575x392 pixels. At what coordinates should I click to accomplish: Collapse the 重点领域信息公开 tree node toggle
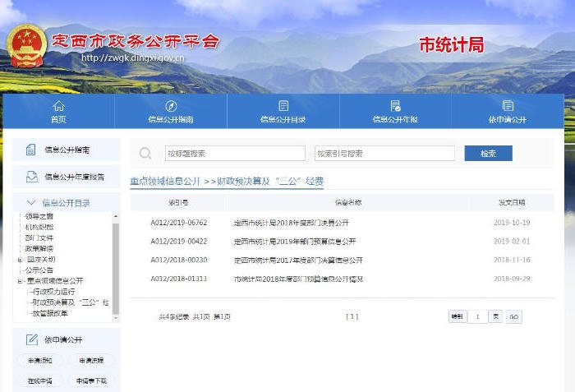tap(21, 281)
